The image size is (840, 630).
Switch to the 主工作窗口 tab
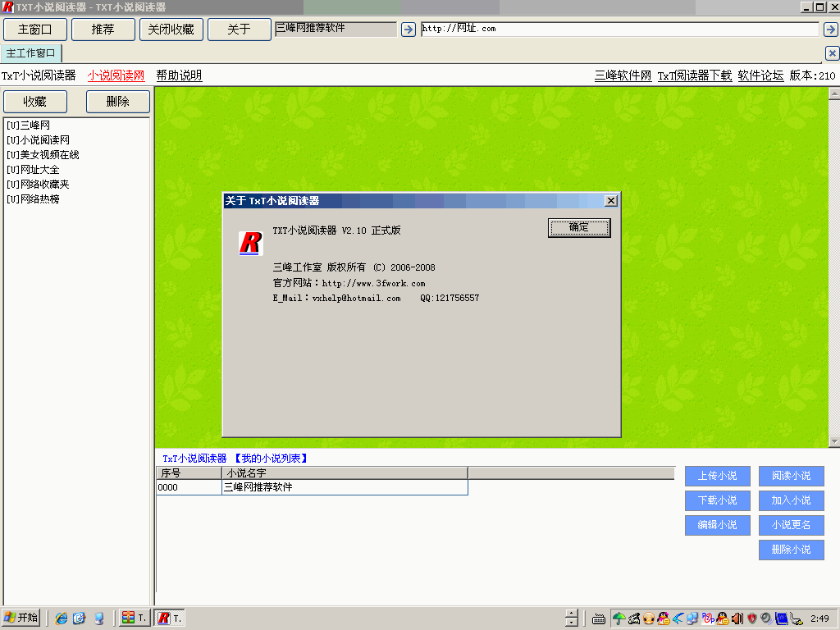(x=31, y=53)
